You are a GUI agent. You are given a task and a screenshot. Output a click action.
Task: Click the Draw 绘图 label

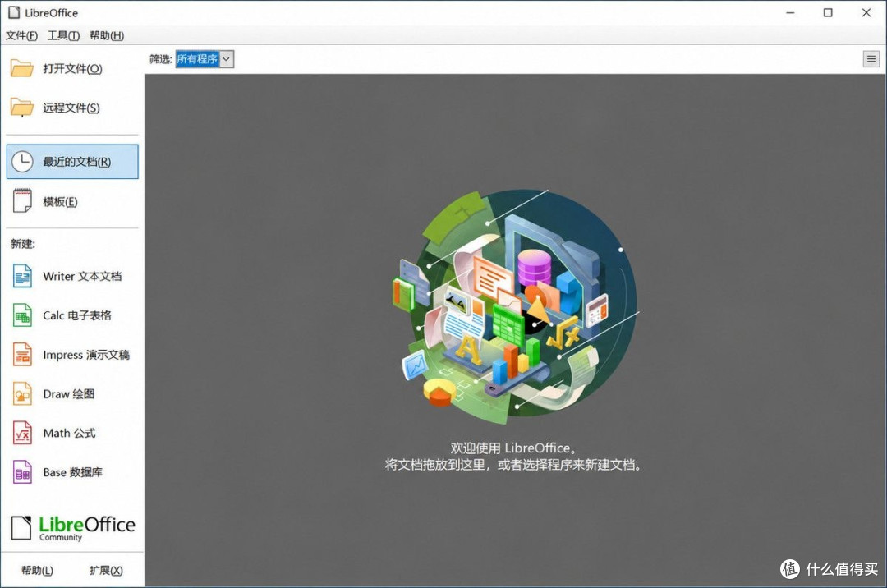click(x=68, y=394)
